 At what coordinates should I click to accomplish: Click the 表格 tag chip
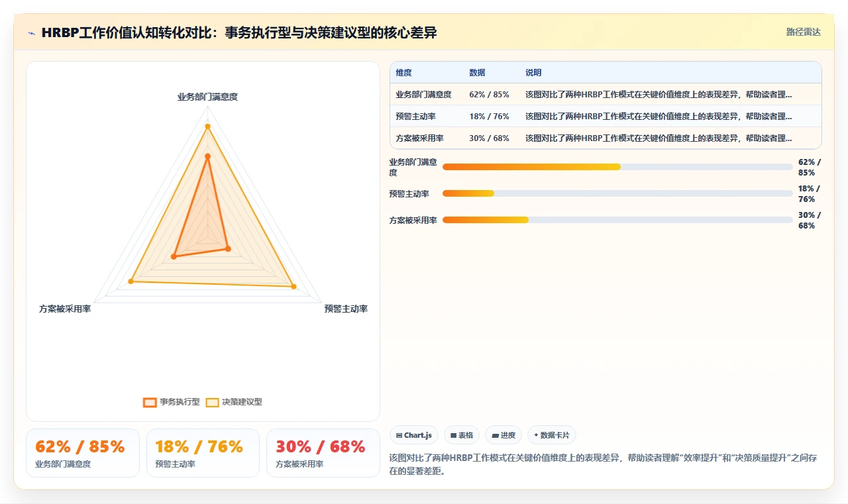point(462,435)
